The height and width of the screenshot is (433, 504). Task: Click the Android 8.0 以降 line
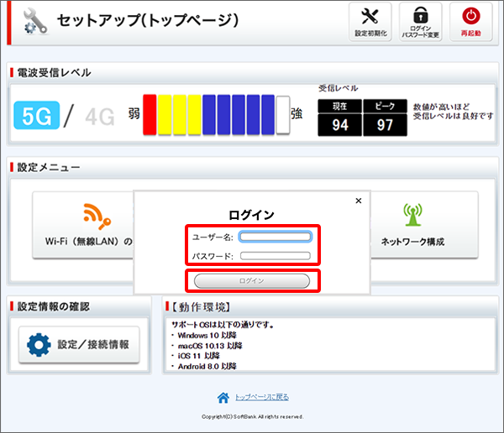tap(207, 366)
